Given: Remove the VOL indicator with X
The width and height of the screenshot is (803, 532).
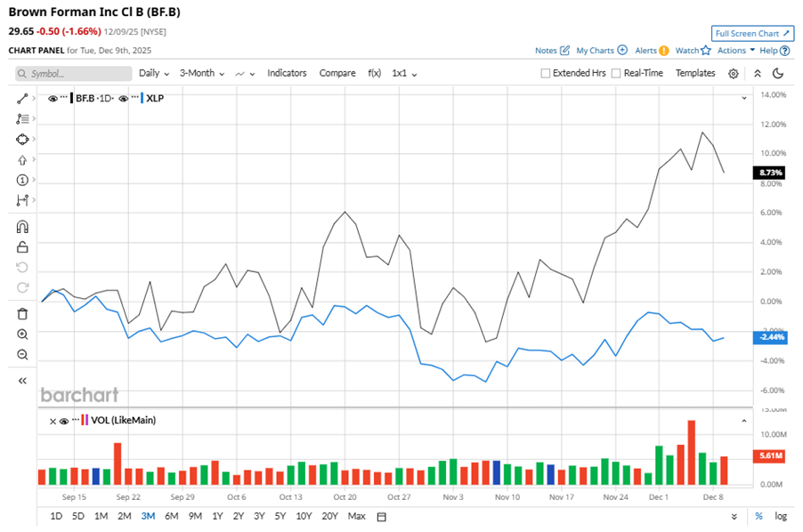Looking at the screenshot, I should [x=53, y=421].
